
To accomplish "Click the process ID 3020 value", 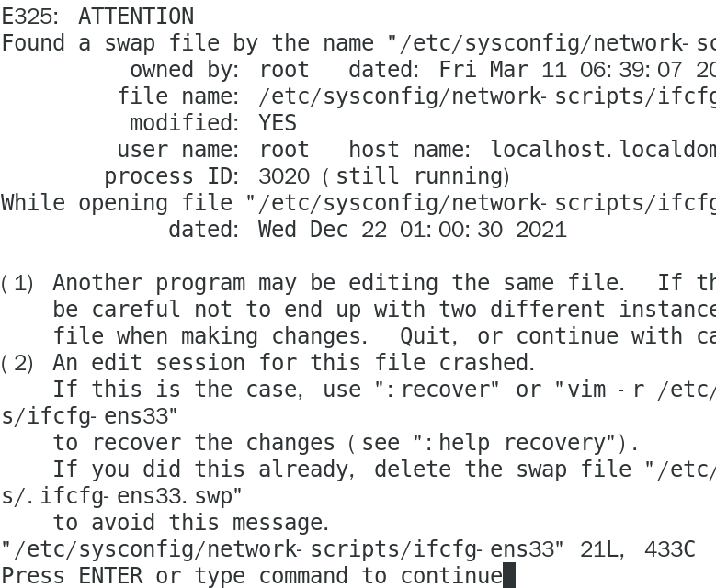I will (x=284, y=176).
